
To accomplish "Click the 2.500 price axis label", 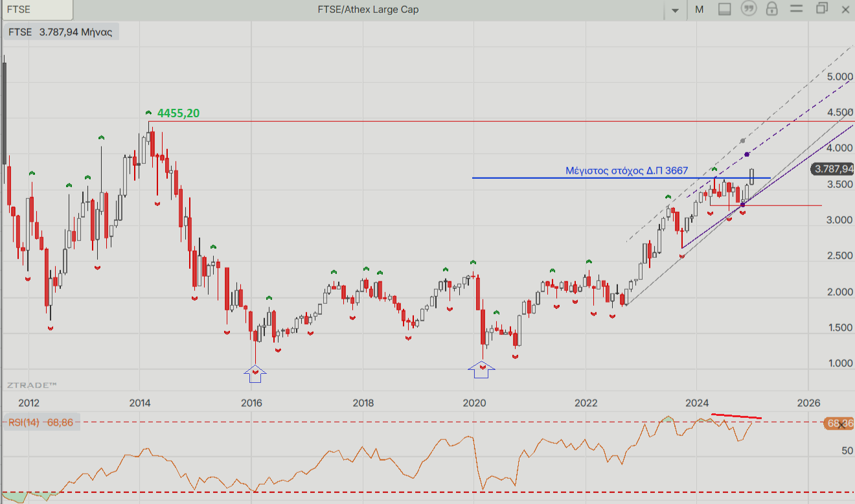I will [x=840, y=256].
